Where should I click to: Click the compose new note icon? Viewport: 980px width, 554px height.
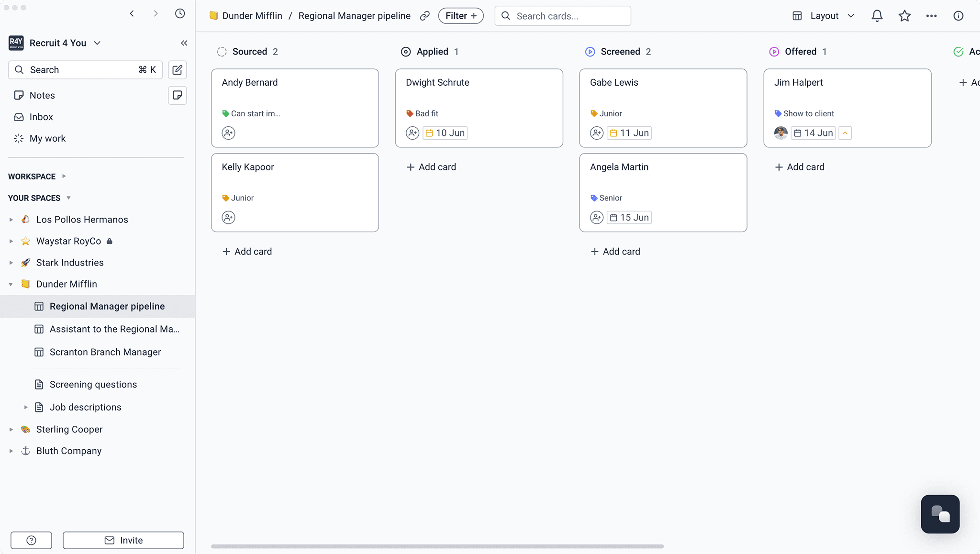178,70
